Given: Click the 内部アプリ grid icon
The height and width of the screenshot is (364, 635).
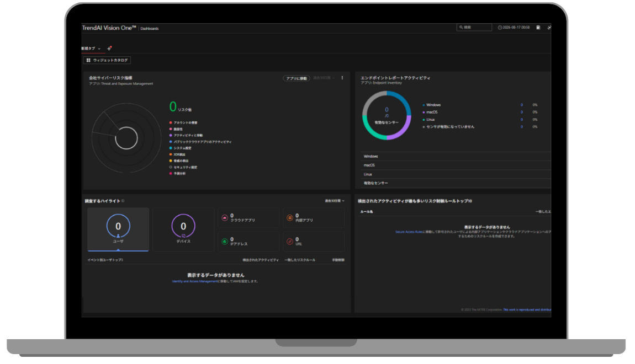Looking at the screenshot, I should click(x=289, y=218).
